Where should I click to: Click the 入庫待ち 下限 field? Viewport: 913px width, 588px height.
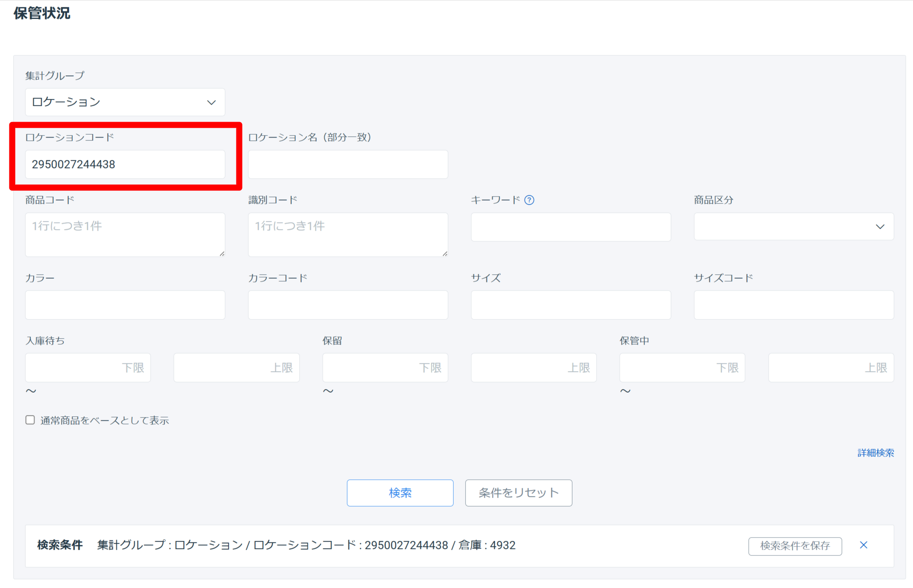point(88,367)
